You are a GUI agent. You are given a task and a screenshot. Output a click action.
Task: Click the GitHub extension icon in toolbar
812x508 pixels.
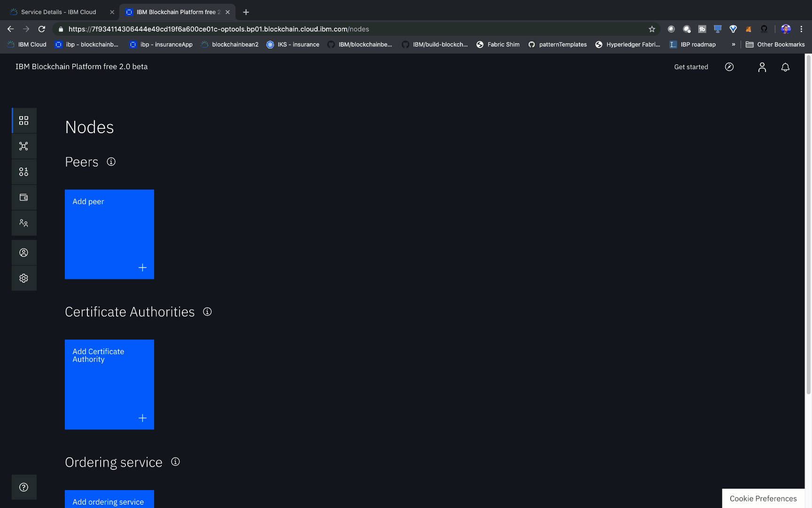764,29
